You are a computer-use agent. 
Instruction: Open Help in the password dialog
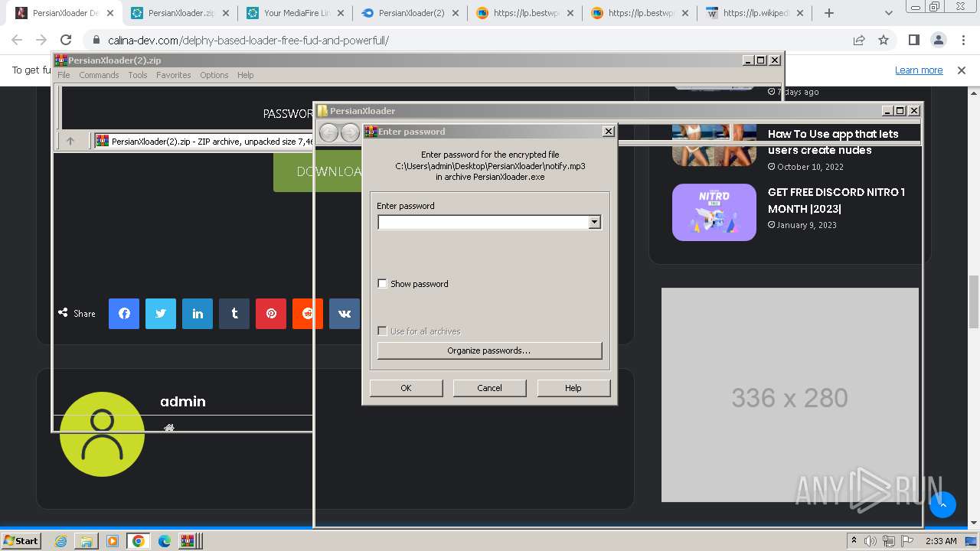tap(573, 388)
